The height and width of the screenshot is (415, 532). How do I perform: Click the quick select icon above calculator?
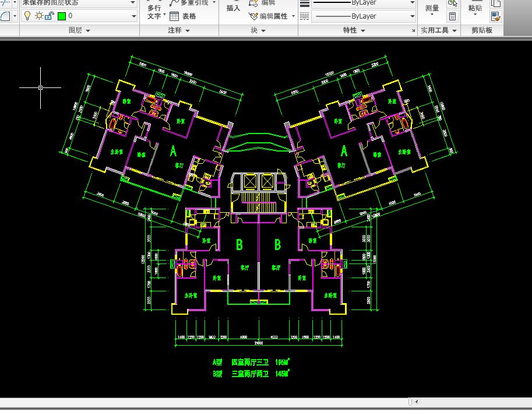coord(453,3)
